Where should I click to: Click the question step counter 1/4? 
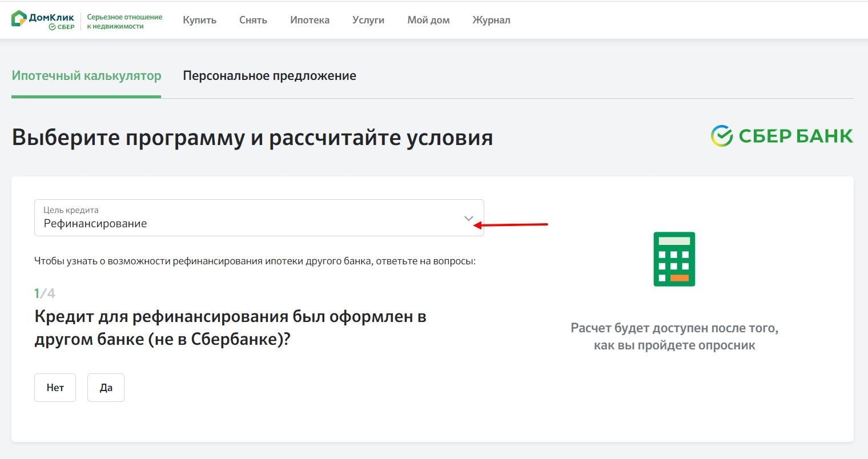pyautogui.click(x=45, y=293)
